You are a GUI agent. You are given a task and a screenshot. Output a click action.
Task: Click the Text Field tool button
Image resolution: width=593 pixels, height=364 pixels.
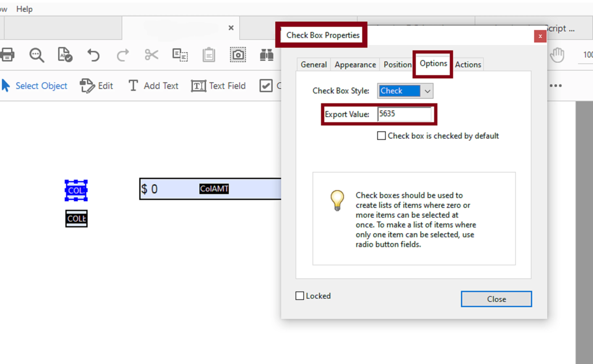(x=219, y=86)
